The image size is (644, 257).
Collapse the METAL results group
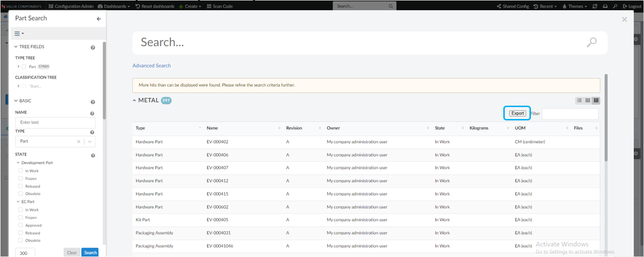[x=135, y=100]
